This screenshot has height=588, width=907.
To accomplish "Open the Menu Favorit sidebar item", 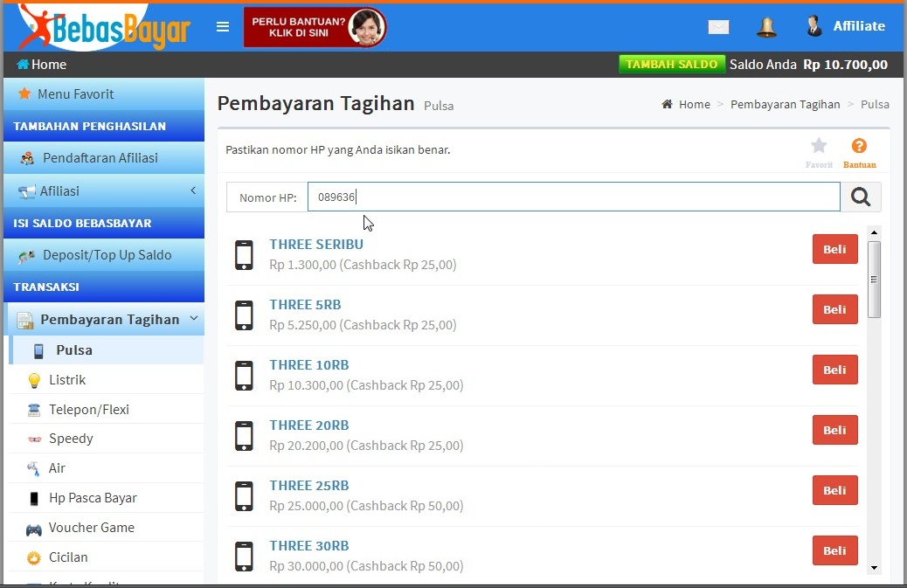I will [x=104, y=93].
